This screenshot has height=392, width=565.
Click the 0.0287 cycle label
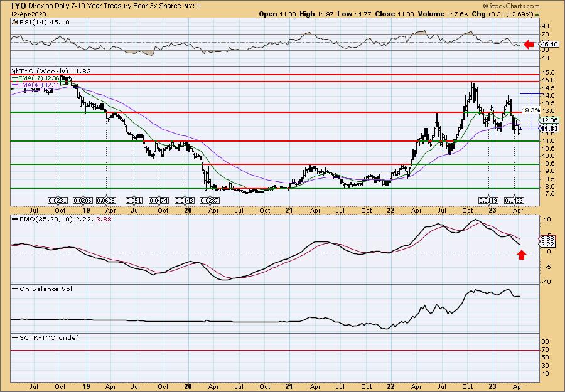click(x=210, y=200)
